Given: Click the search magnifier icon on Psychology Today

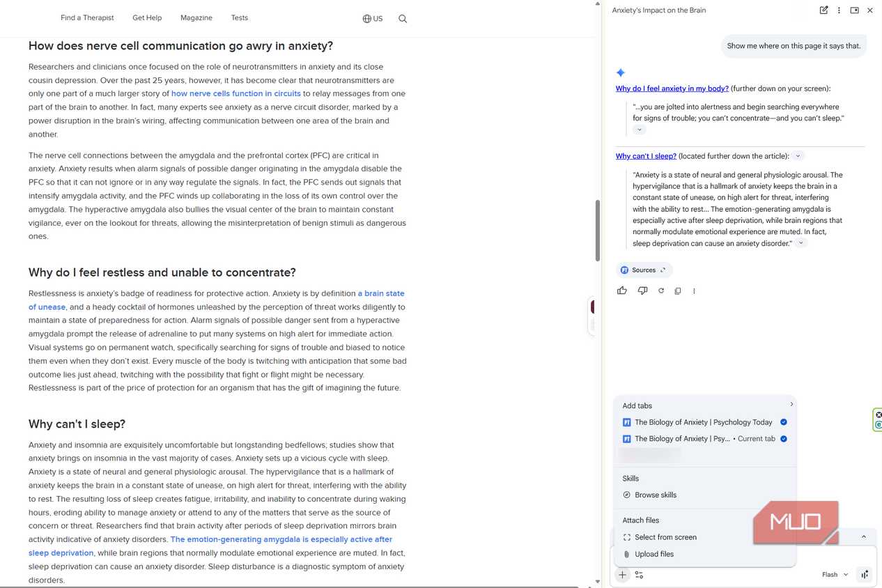Looking at the screenshot, I should [x=403, y=19].
